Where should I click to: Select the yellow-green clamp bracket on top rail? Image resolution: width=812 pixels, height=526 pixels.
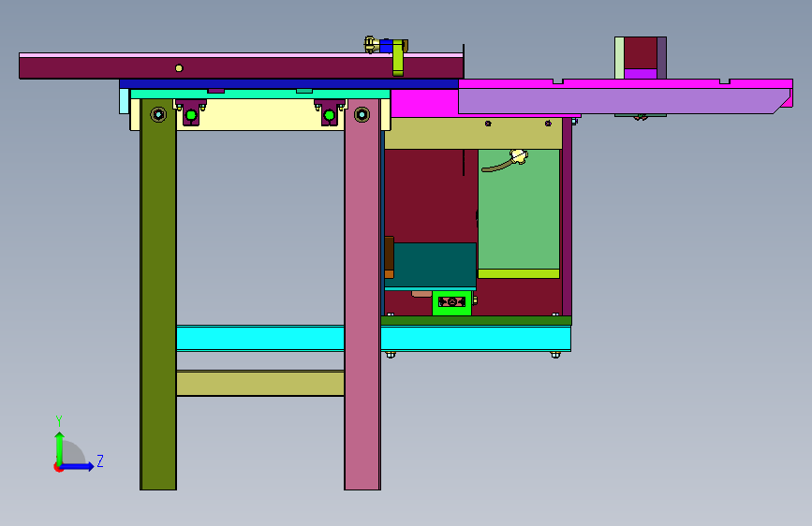coord(398,58)
